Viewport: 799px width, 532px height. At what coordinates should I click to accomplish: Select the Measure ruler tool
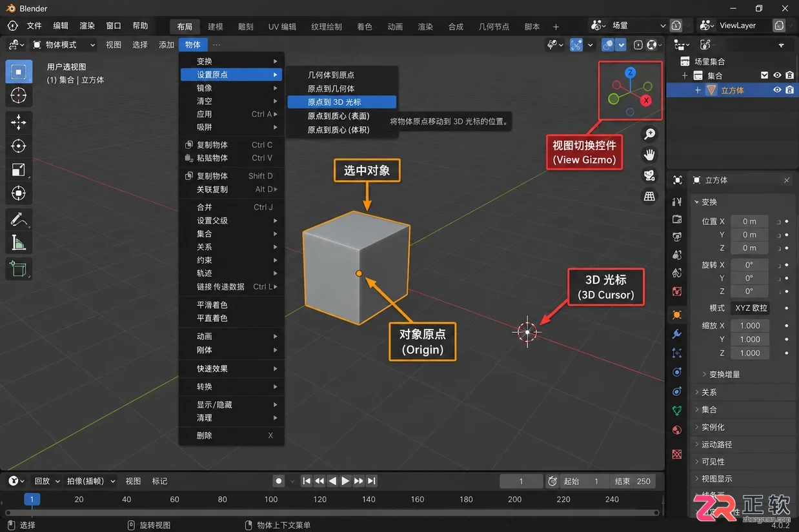click(19, 243)
